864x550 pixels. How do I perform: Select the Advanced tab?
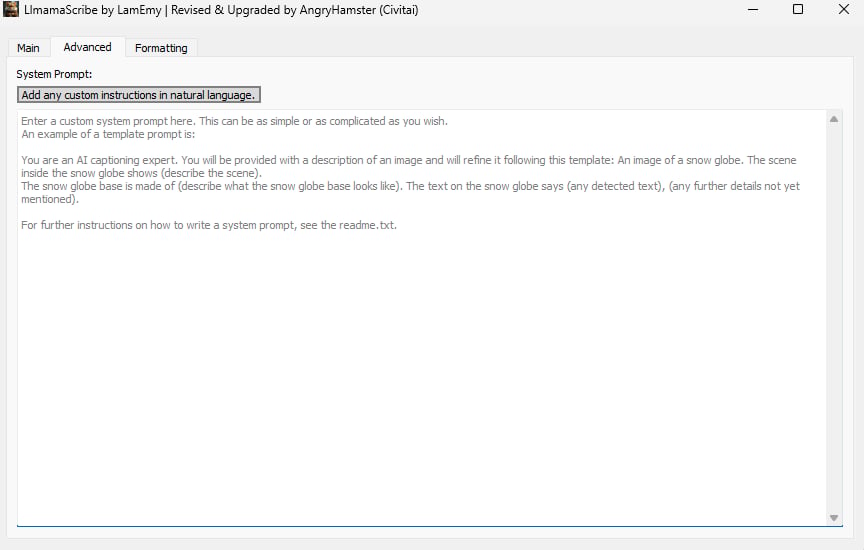point(87,47)
